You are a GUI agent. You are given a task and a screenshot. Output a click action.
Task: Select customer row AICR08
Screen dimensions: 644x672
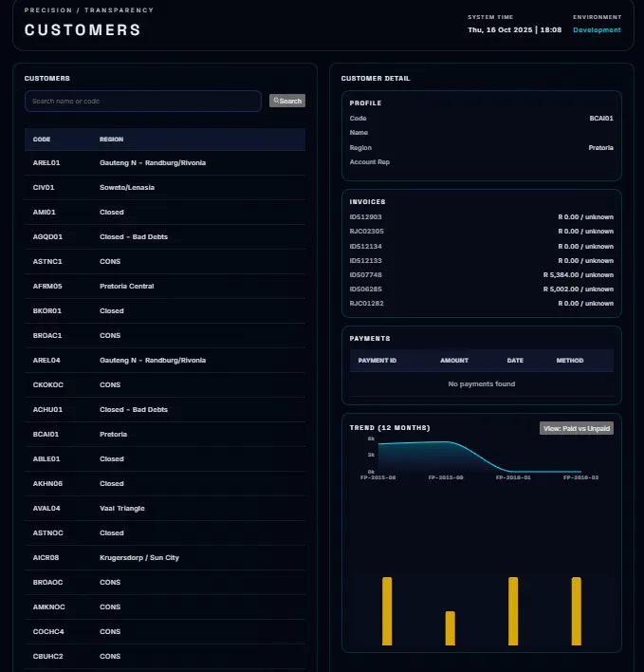165,557
